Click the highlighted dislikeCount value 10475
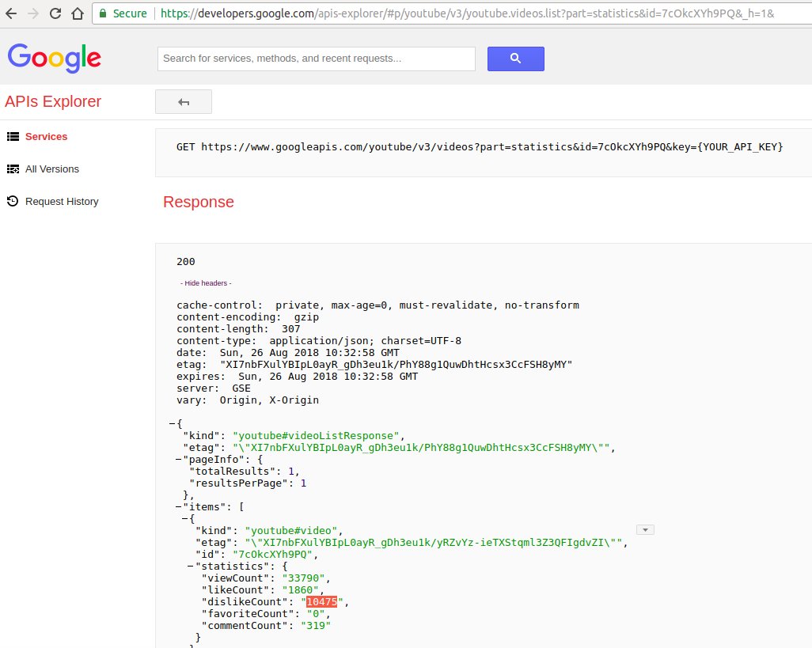The height and width of the screenshot is (648, 812). pyautogui.click(x=321, y=602)
